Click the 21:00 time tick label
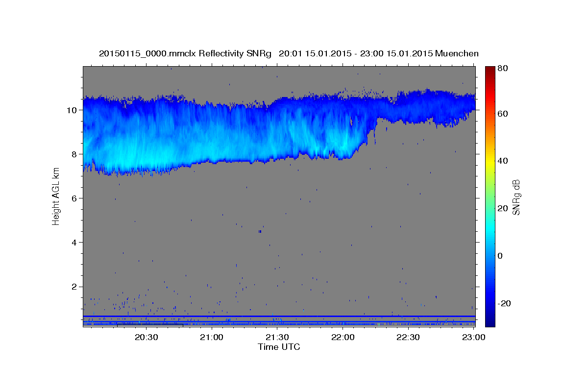The width and height of the screenshot is (588, 392). [212, 337]
